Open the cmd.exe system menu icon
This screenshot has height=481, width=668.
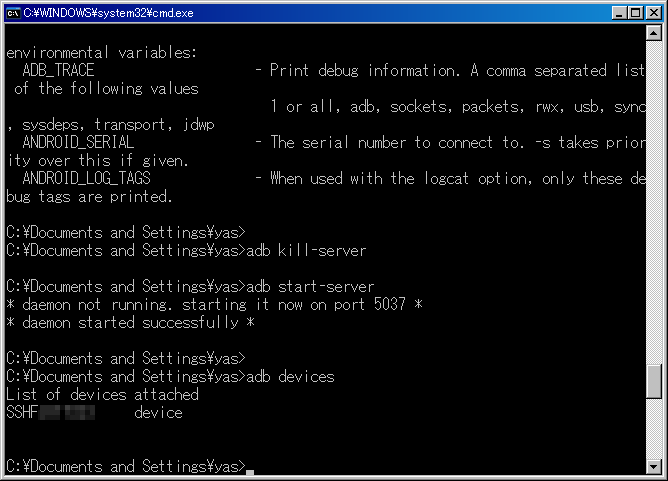coord(13,13)
